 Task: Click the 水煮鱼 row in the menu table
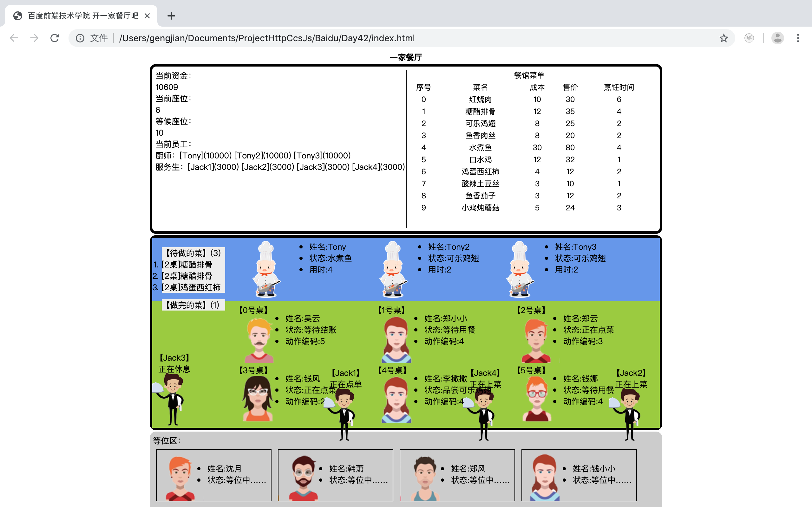point(480,148)
